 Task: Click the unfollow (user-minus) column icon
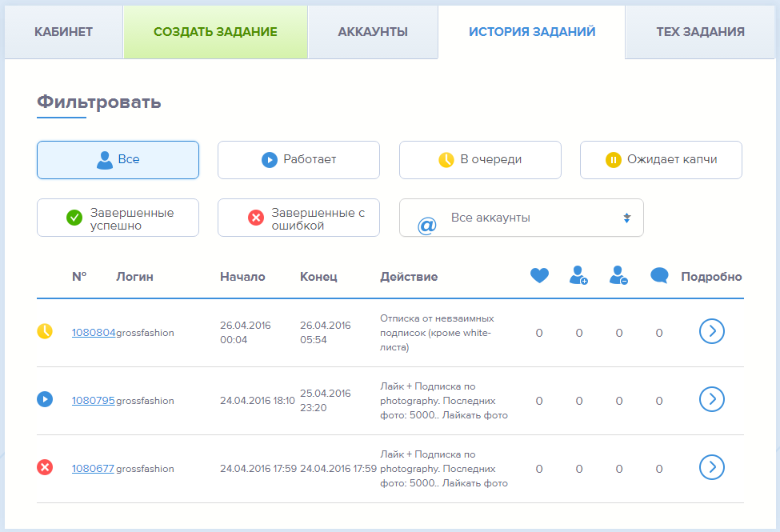point(618,274)
